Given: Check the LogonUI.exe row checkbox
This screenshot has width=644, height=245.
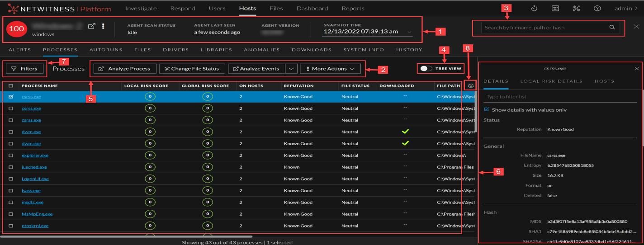Looking at the screenshot, I should click(x=11, y=179).
